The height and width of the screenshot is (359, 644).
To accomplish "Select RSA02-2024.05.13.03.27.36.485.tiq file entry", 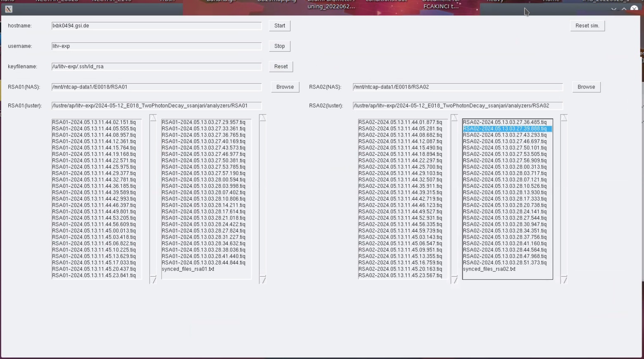I will pyautogui.click(x=504, y=122).
